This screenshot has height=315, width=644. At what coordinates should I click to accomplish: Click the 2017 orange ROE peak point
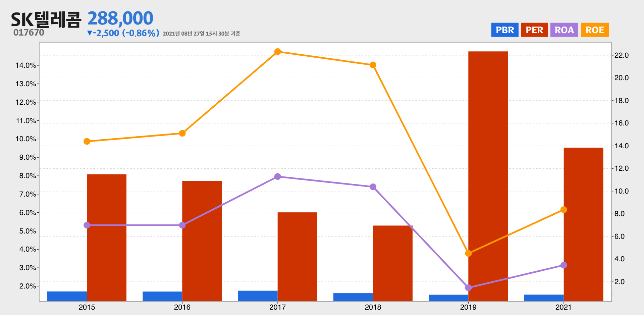(278, 52)
